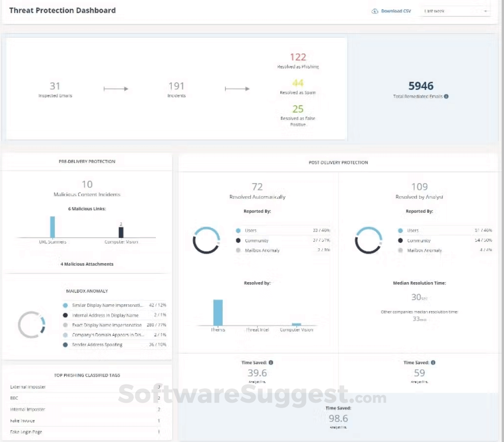The image size is (504, 442).
Task: Click the download icon beside Download CSV
Action: pos(374,10)
